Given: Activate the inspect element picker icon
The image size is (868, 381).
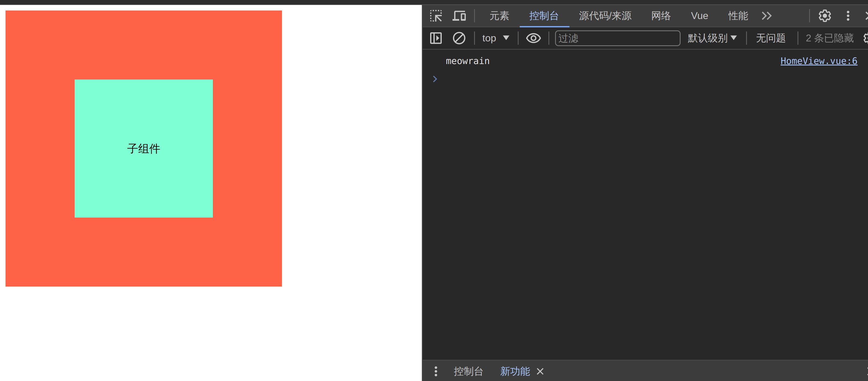Looking at the screenshot, I should coord(436,16).
